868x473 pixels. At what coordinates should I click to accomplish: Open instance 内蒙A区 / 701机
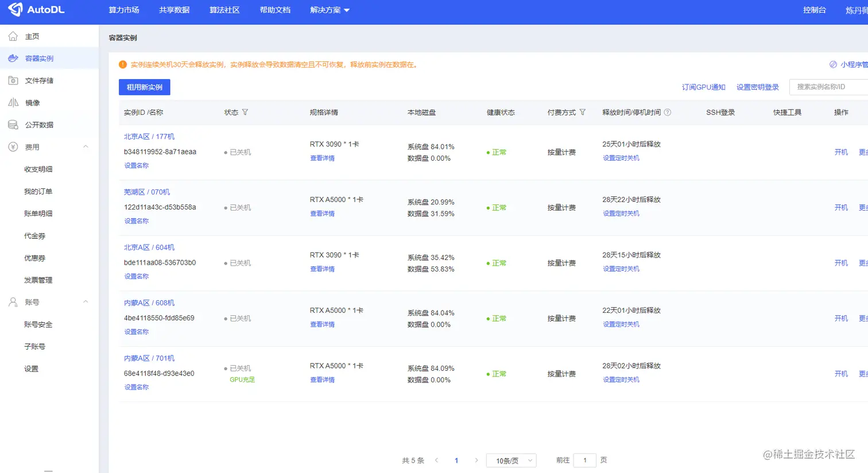149,358
